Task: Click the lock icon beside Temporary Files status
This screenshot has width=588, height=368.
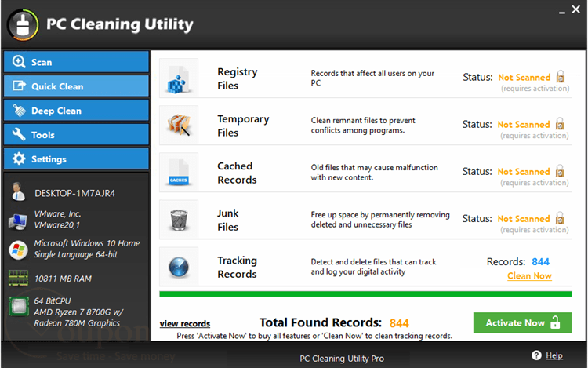Action: click(560, 124)
